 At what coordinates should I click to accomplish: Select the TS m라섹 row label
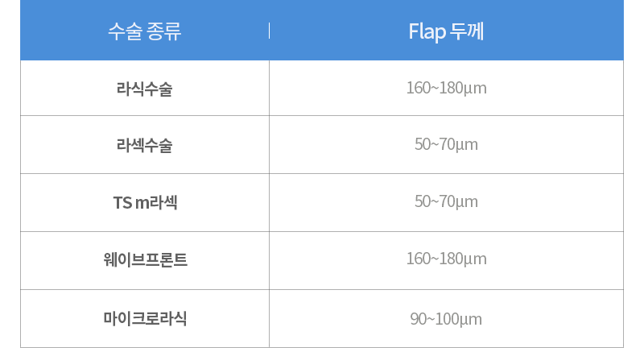145,202
